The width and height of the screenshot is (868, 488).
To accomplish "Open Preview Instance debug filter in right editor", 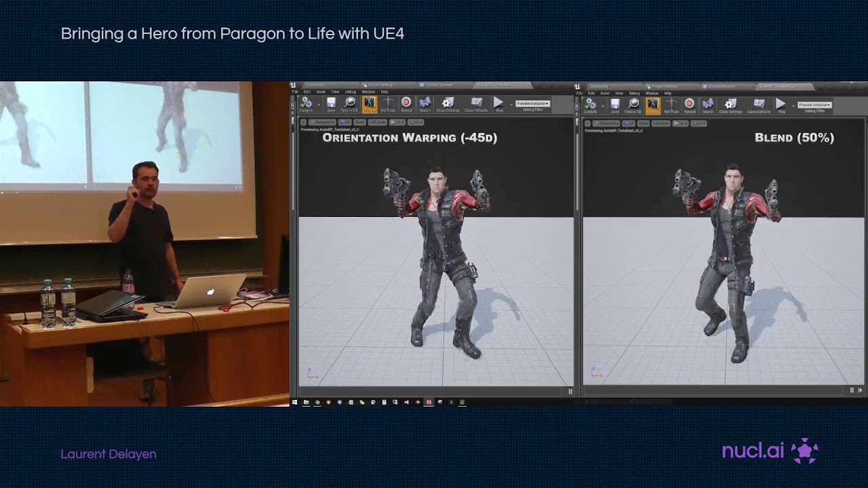I will pyautogui.click(x=815, y=105).
